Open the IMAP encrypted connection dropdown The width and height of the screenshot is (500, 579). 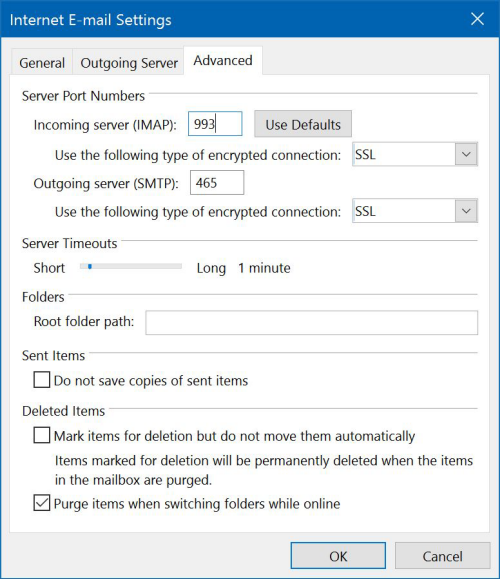click(x=415, y=154)
